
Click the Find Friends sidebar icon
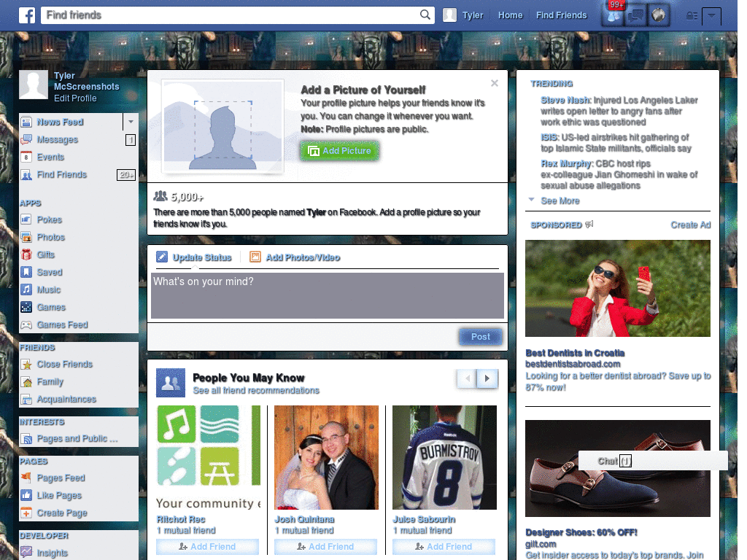coord(26,175)
